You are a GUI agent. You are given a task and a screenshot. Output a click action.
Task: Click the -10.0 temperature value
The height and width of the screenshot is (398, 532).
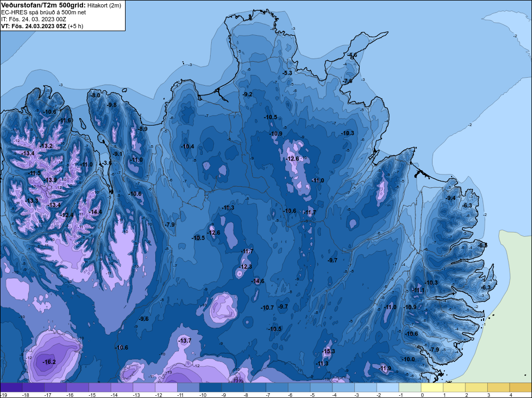pos(408,359)
